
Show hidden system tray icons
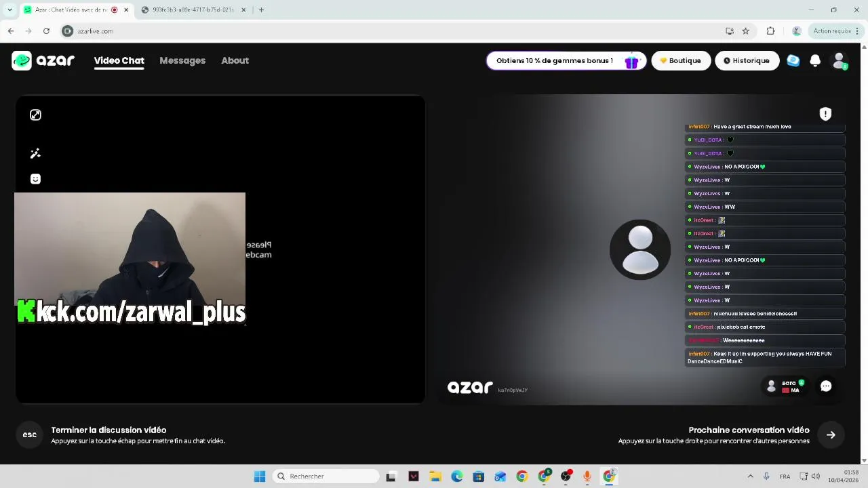[750, 476]
